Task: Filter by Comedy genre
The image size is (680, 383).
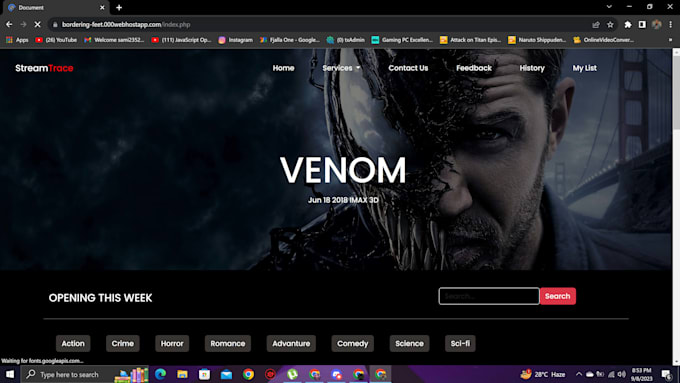Action: [x=353, y=344]
